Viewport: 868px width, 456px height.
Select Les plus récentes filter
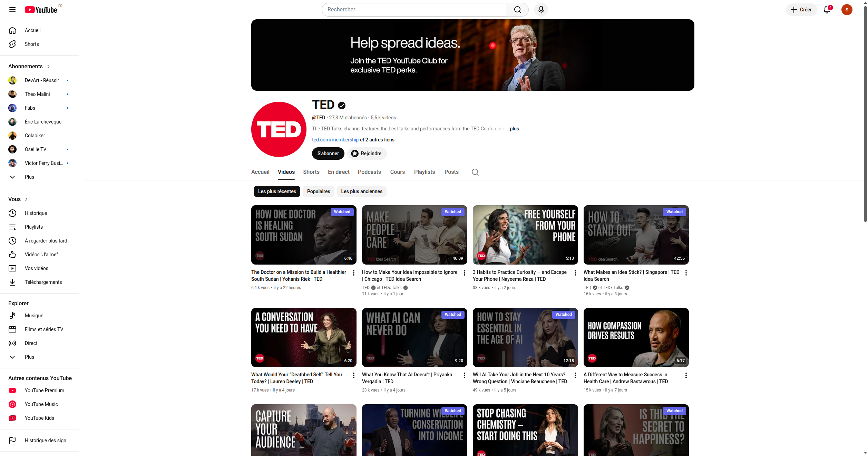point(277,191)
